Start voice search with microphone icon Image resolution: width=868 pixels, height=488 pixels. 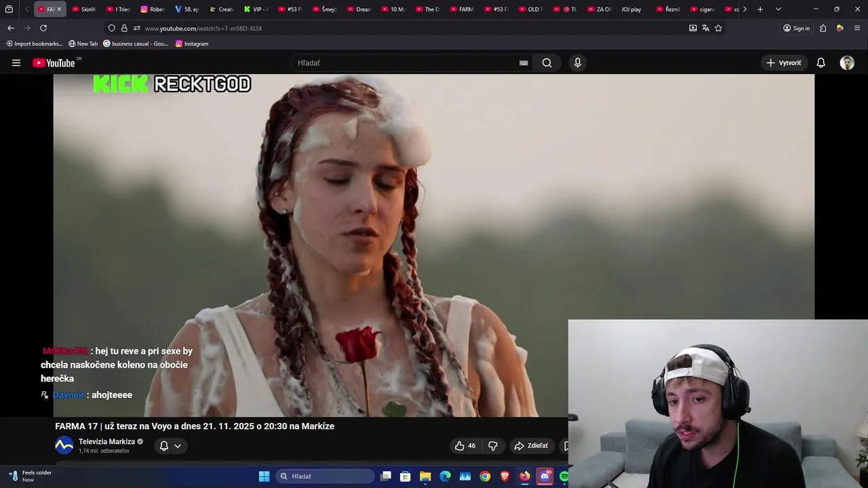(x=578, y=63)
